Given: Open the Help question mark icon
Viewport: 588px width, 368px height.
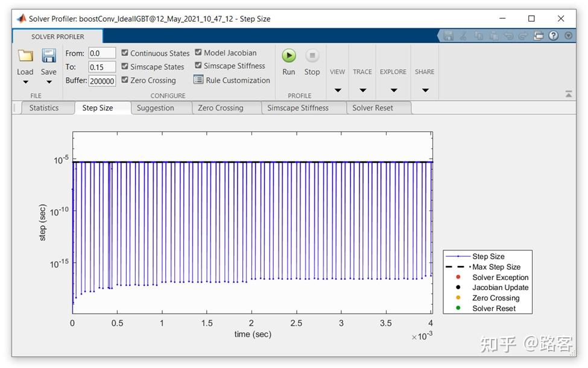Looking at the screenshot, I should click(554, 36).
